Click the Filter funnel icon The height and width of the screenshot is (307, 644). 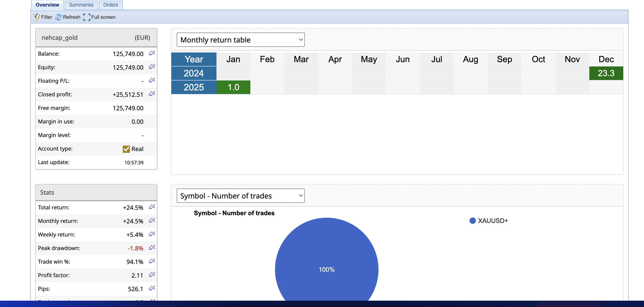point(37,17)
